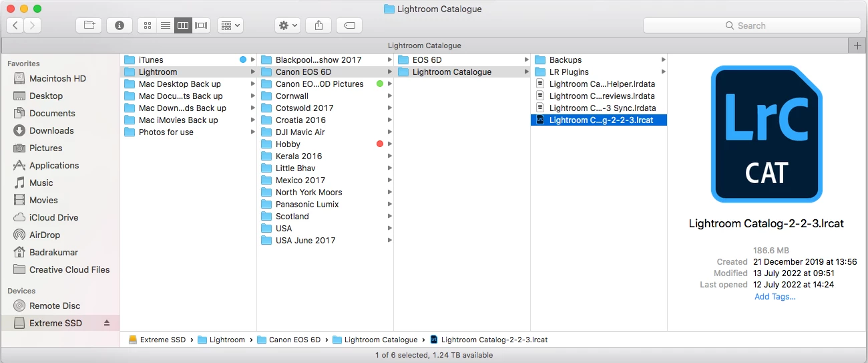The image size is (868, 363).
Task: Select the Lightroom Catalogue folder in column
Action: point(451,72)
